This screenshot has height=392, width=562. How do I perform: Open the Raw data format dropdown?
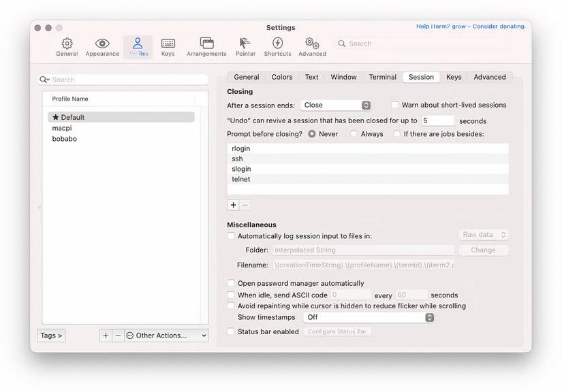[x=484, y=234]
